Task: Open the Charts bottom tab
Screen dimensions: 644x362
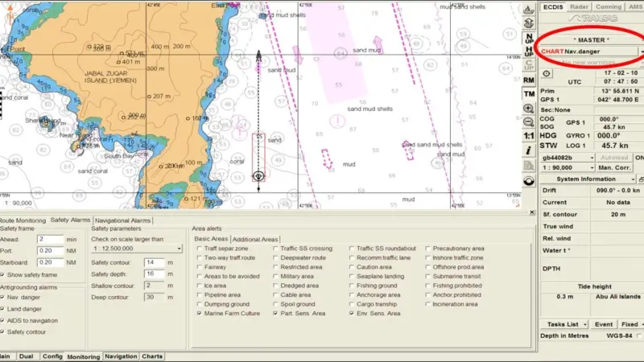Action: click(x=152, y=356)
